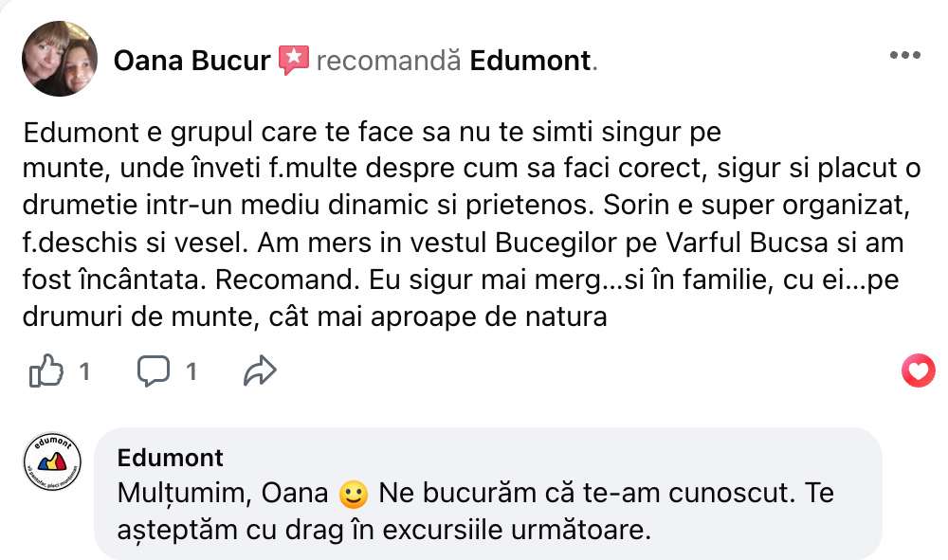Viewport: 948px width, 560px height.
Task: Click the Edumont name in the reply
Action: (x=171, y=459)
